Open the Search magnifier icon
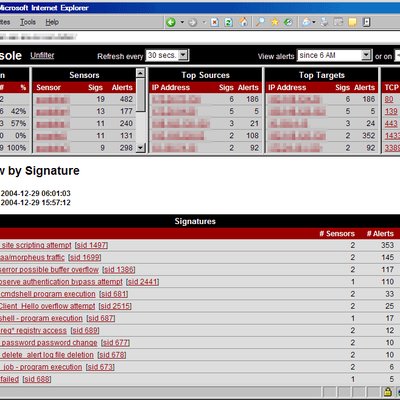Image resolution: width=400 pixels, height=400 pixels. pos(260,22)
